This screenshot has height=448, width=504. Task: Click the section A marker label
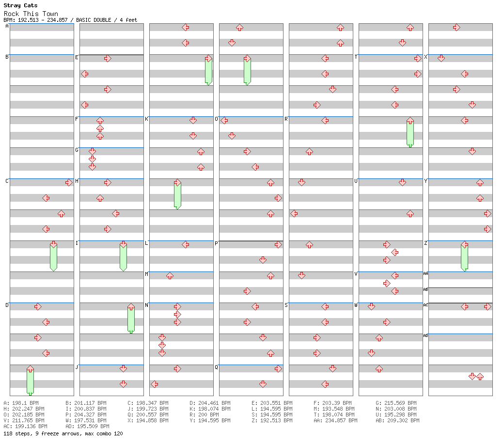[x=7, y=26]
